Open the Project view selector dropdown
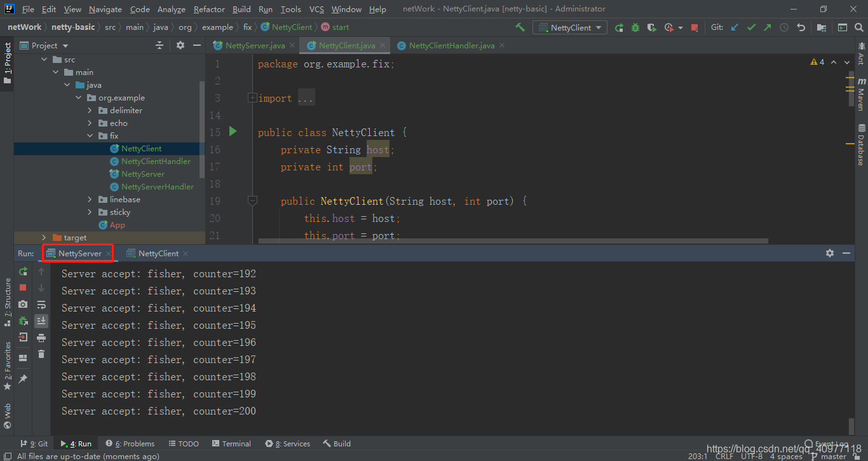Image resolution: width=868 pixels, height=461 pixels. (x=44, y=45)
